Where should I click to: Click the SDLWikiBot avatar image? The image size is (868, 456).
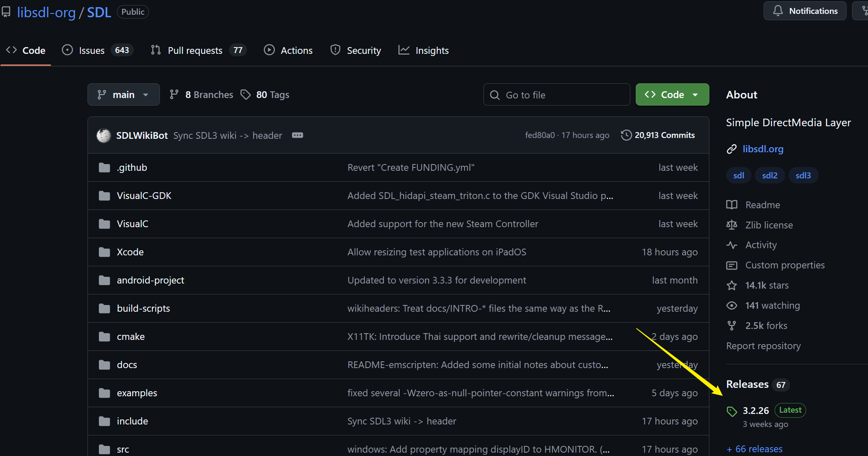(x=104, y=135)
